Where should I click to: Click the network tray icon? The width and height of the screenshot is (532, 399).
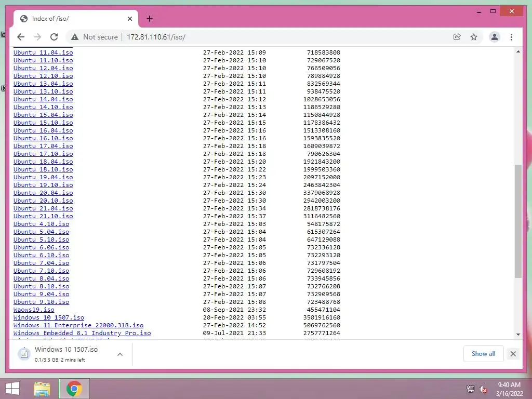[470, 389]
